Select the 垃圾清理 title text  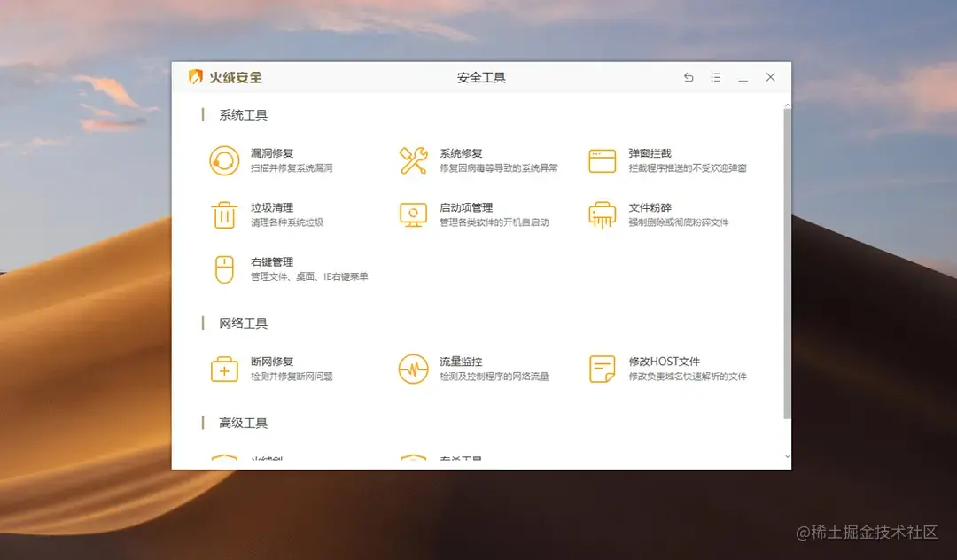click(x=272, y=207)
